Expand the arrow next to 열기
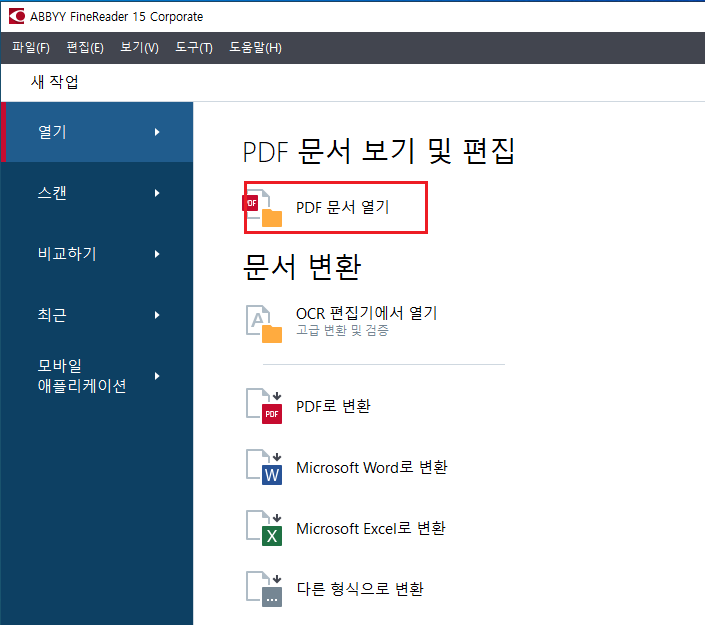 coord(157,132)
